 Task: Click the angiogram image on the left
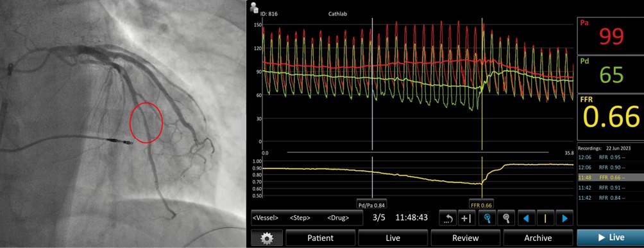pyautogui.click(x=123, y=124)
